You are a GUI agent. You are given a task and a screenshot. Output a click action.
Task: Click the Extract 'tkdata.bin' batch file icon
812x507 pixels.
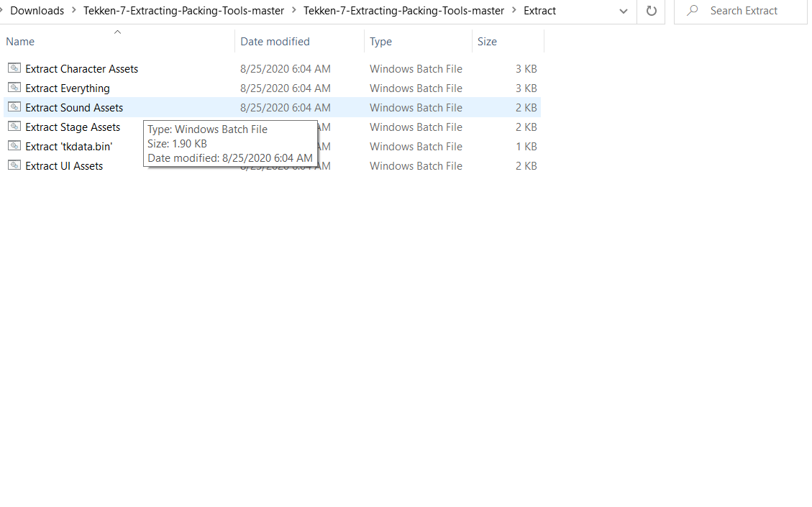coord(14,146)
